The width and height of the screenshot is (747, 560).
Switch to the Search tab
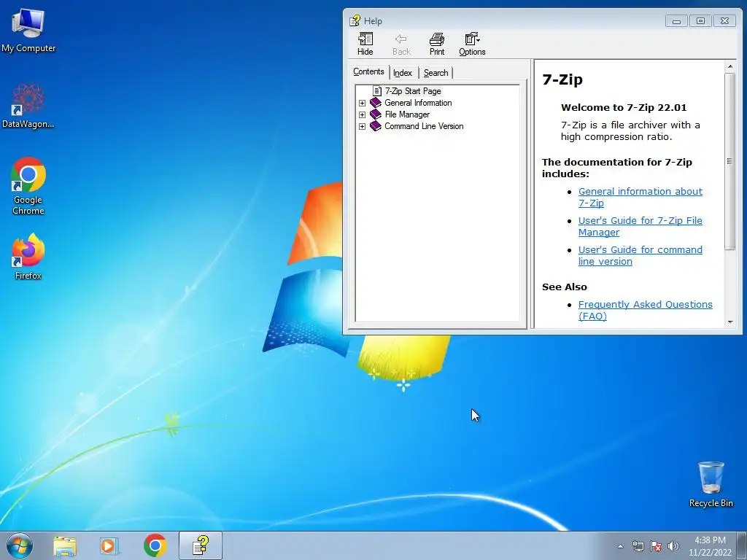(x=436, y=73)
